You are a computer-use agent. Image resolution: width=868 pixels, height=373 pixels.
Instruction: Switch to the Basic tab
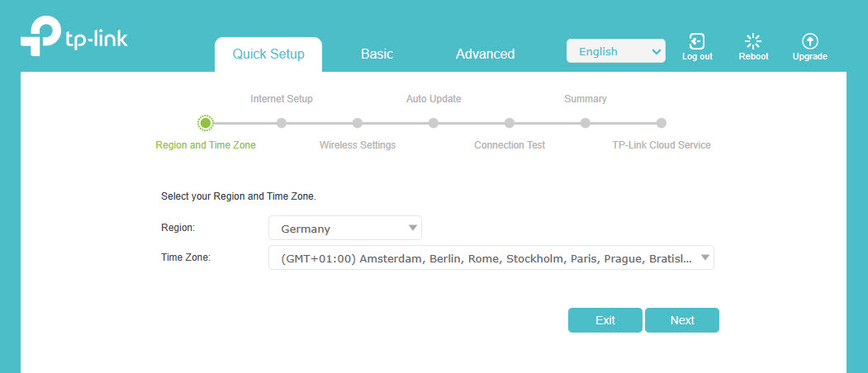(x=377, y=54)
